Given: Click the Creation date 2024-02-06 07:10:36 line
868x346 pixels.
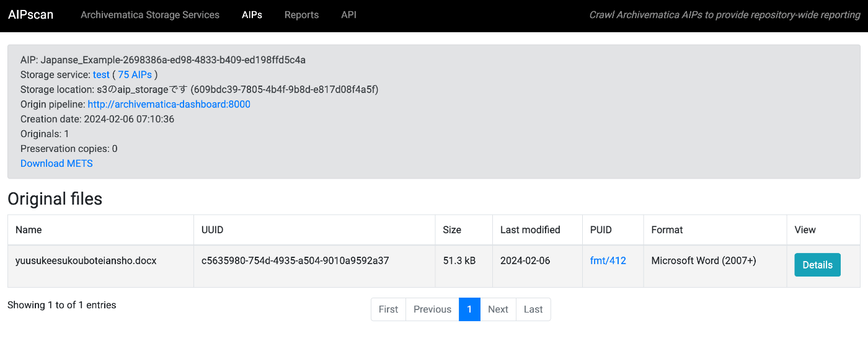Looking at the screenshot, I should (97, 119).
